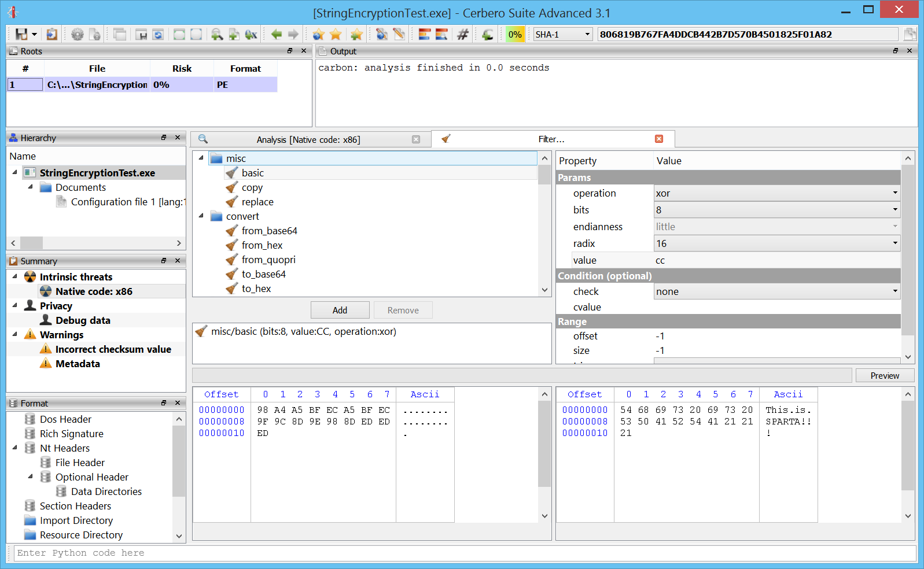The height and width of the screenshot is (569, 924).
Task: Select the copy filter item
Action: point(252,187)
